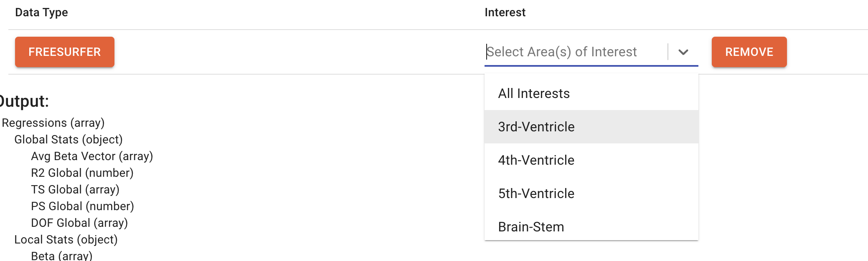Select the 5th-Ventricle option
868x261 pixels.
coord(536,193)
